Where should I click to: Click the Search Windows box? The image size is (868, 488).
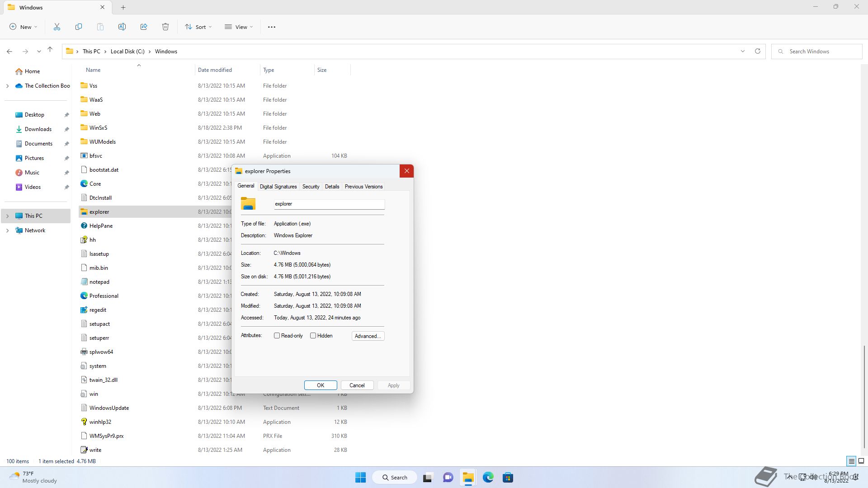pos(816,52)
